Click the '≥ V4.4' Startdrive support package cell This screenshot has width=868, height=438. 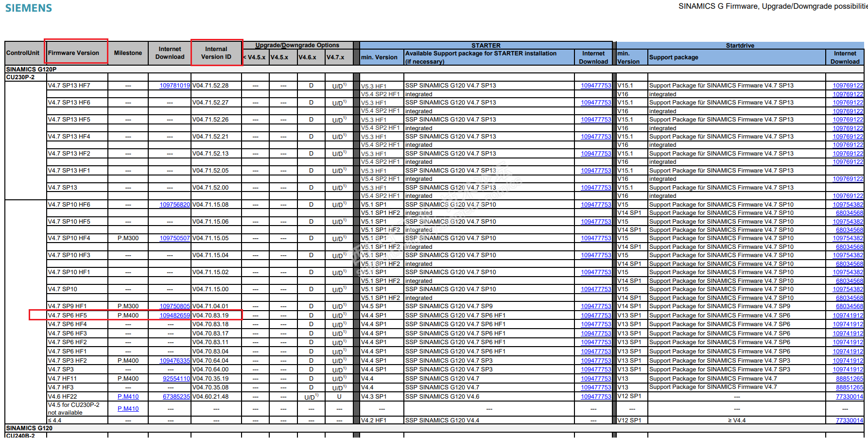737,420
